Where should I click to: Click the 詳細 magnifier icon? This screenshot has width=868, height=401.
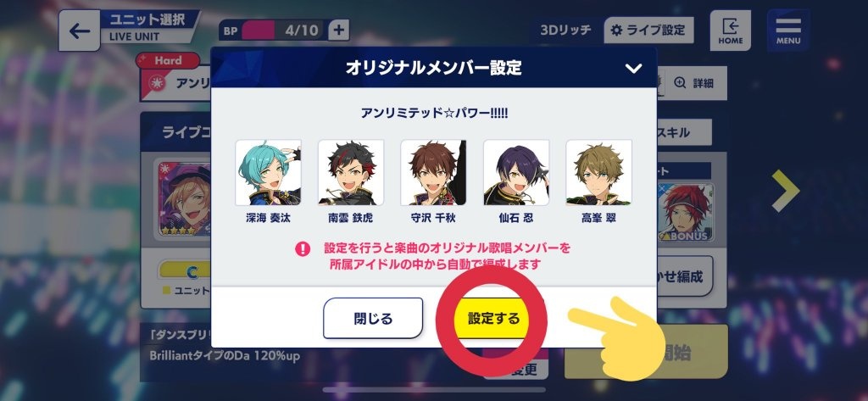[680, 83]
